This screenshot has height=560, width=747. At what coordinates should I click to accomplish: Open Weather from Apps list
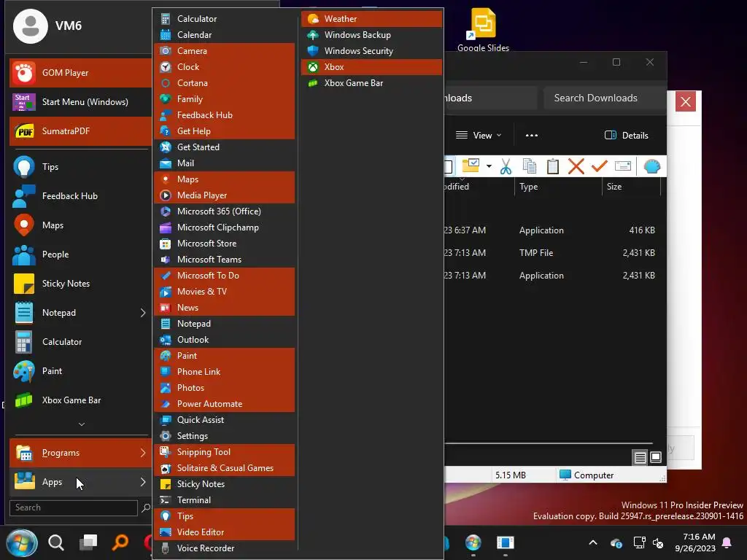(x=371, y=18)
